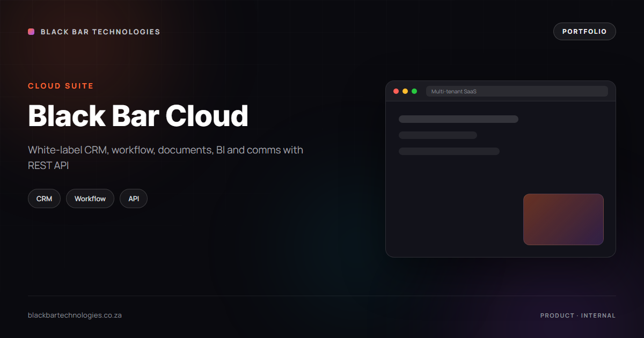Click the CLOUD SUITE label
644x338 pixels.
coord(61,86)
